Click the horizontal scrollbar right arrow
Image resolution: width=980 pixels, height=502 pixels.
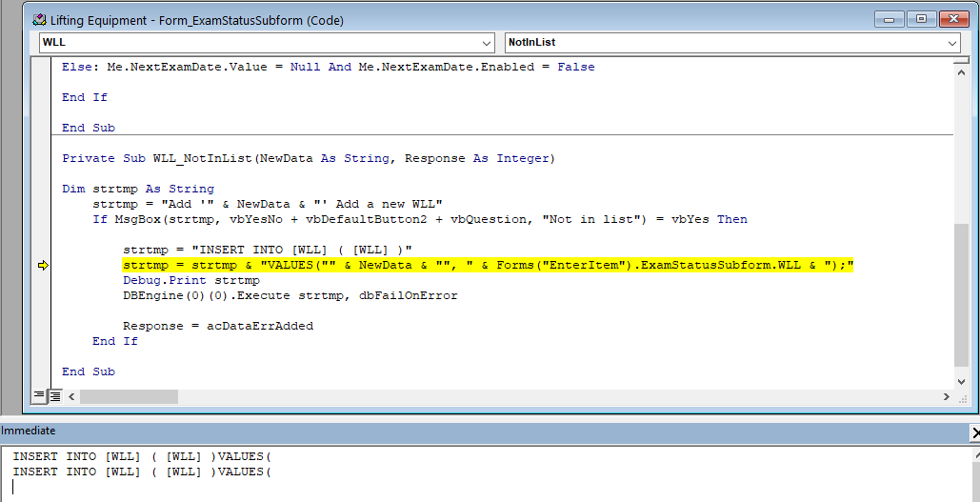pos(947,396)
